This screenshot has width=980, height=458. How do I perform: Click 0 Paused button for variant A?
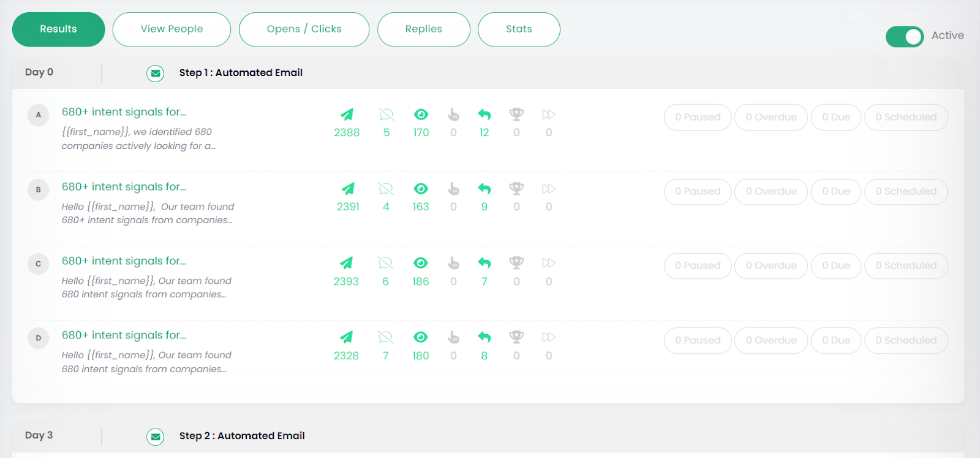[x=698, y=117]
